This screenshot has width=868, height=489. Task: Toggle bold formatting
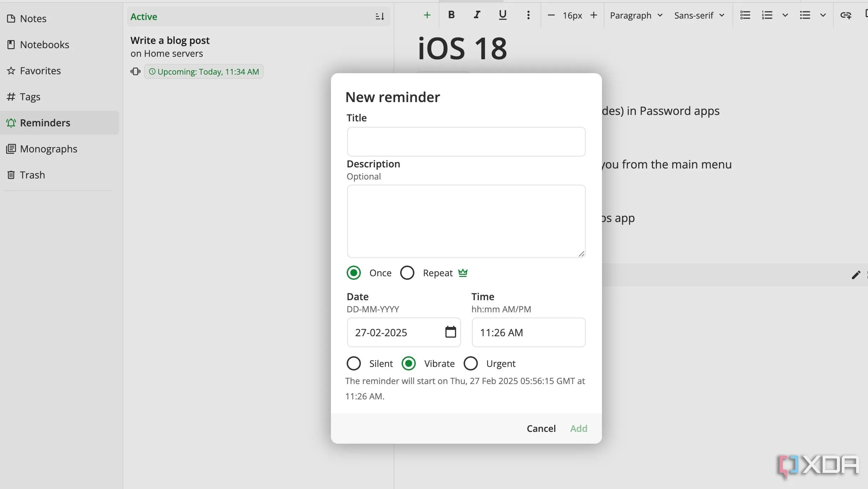click(451, 15)
